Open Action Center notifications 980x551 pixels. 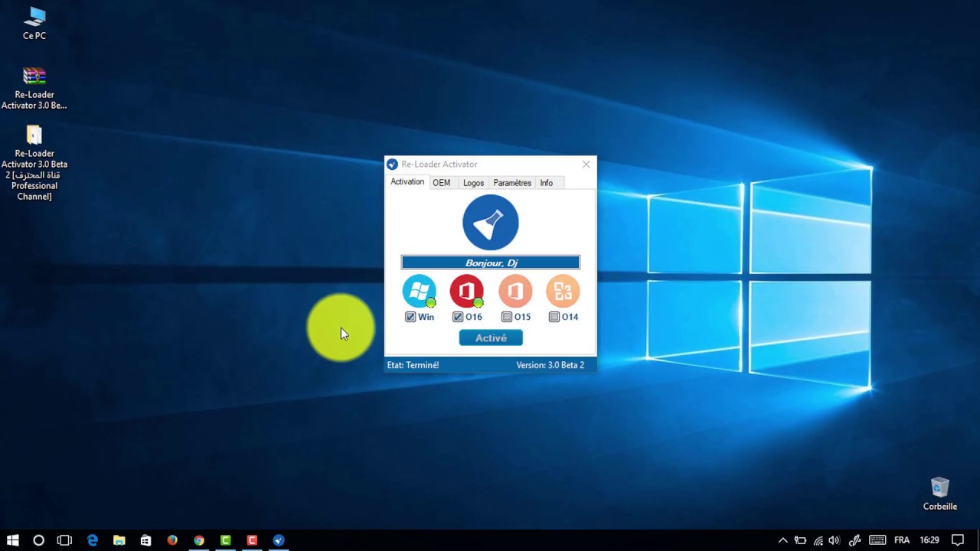[958, 540]
